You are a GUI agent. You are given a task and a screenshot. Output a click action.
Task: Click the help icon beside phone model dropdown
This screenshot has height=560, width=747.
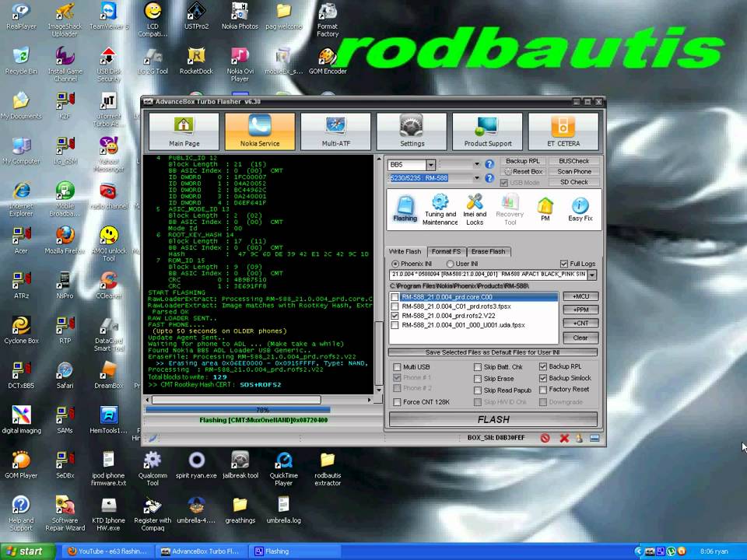[489, 178]
